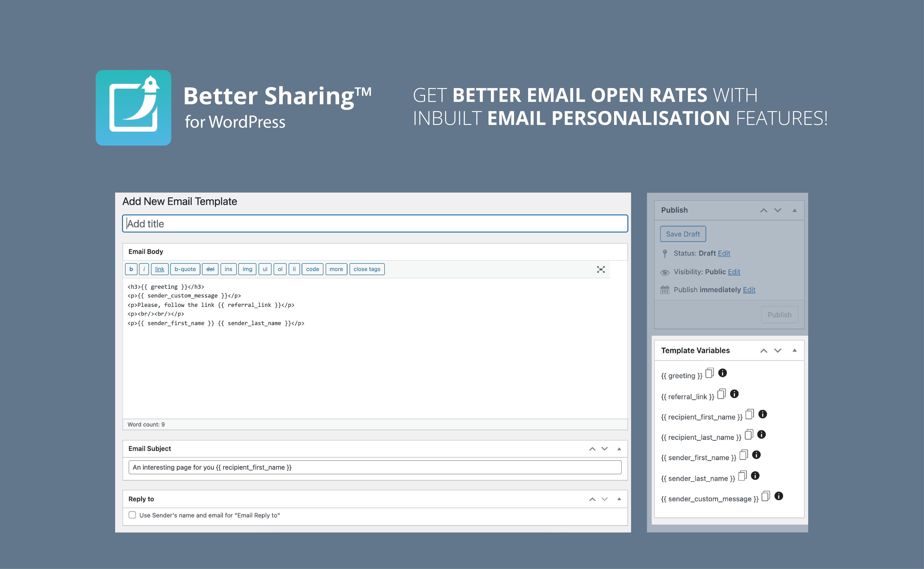Insert an ins tag
Viewport: 924px width, 569px height.
click(x=228, y=269)
